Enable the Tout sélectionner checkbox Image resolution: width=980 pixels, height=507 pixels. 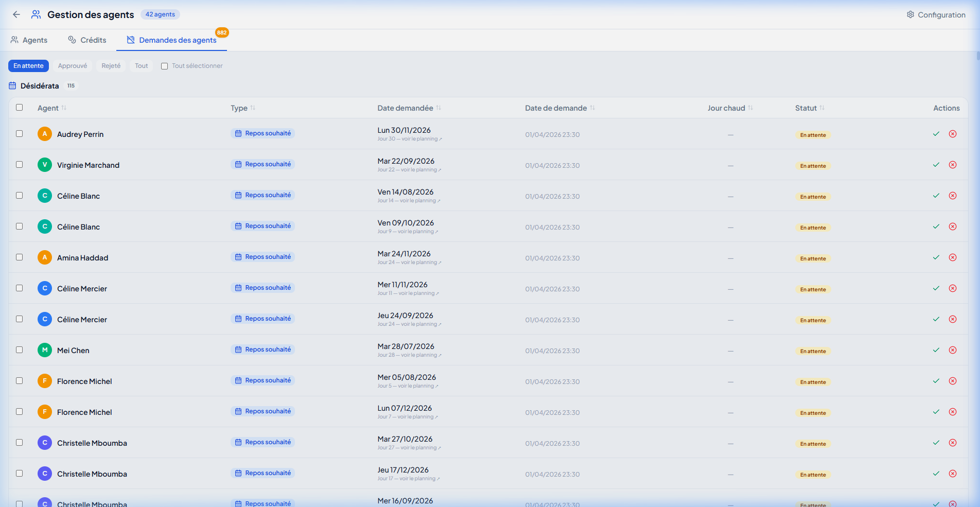164,66
